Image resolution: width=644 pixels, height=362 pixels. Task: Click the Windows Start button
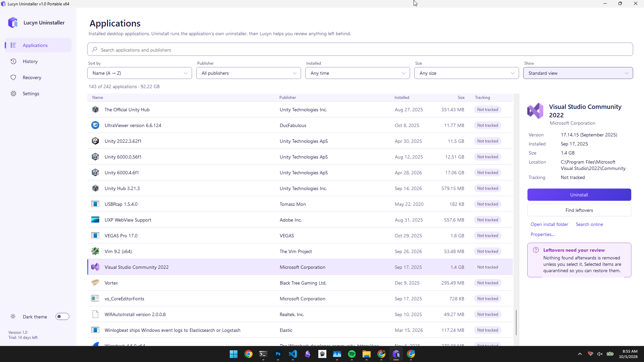[x=234, y=354]
